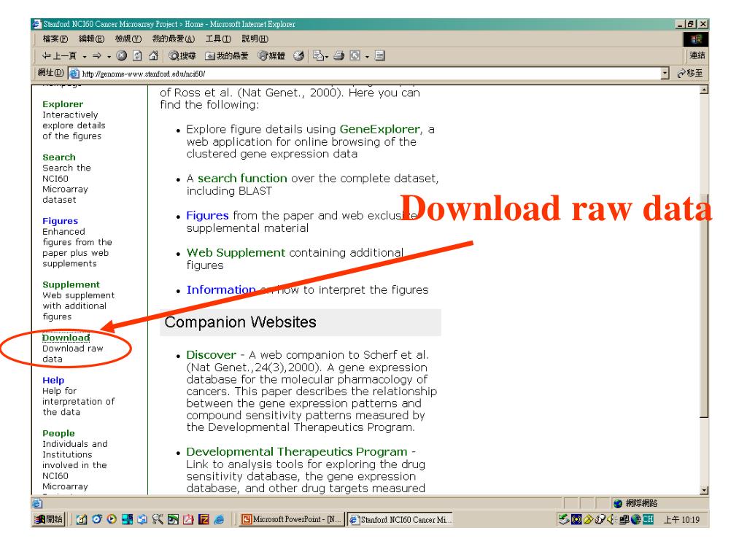Open the 我的最愛 favorites toolbar button
Image resolution: width=747 pixels, height=560 pixels.
pos(227,56)
